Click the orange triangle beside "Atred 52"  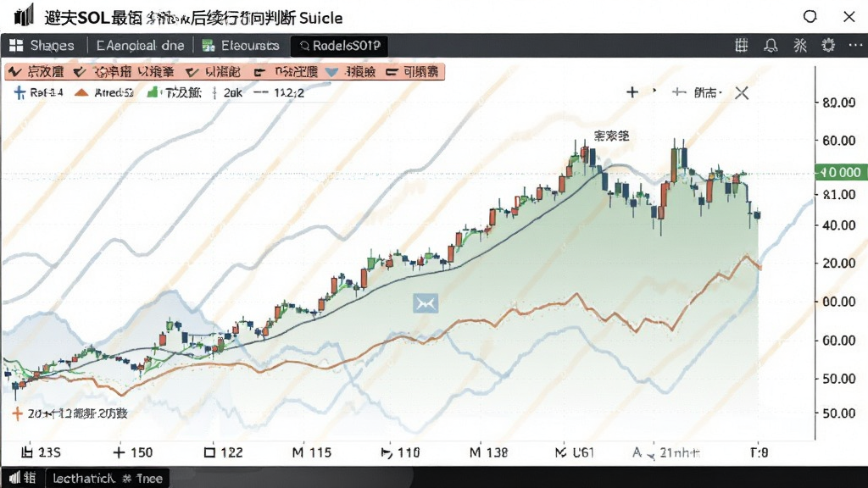click(81, 93)
